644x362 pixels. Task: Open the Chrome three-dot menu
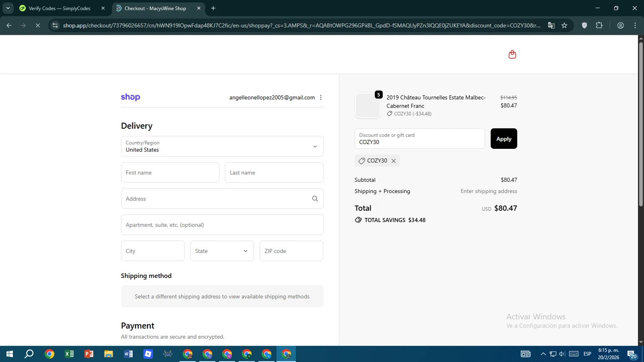point(635,25)
